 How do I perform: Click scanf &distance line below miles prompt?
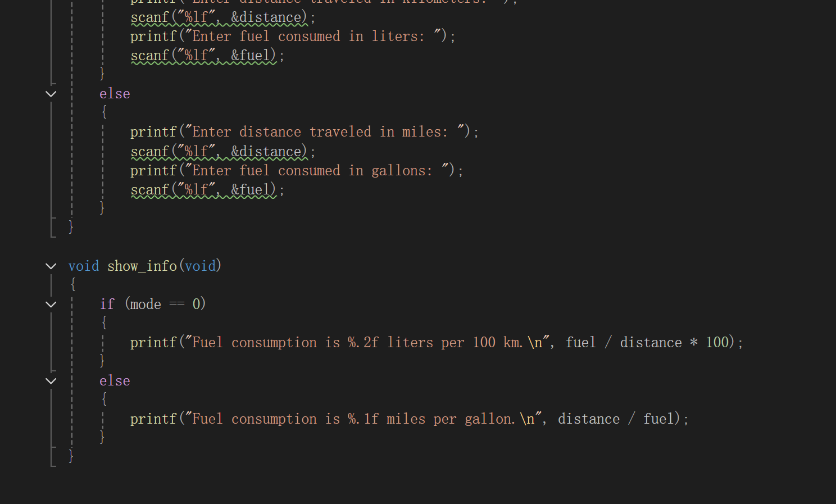[223, 152]
